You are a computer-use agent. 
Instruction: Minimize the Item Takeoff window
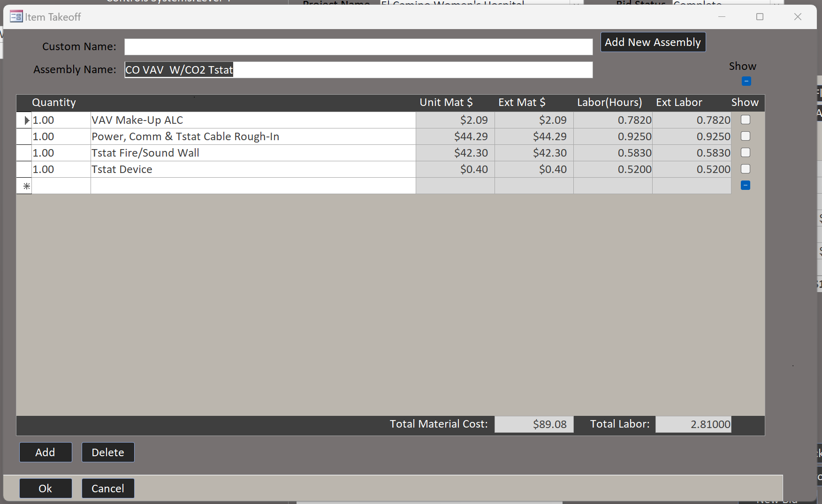click(x=722, y=17)
